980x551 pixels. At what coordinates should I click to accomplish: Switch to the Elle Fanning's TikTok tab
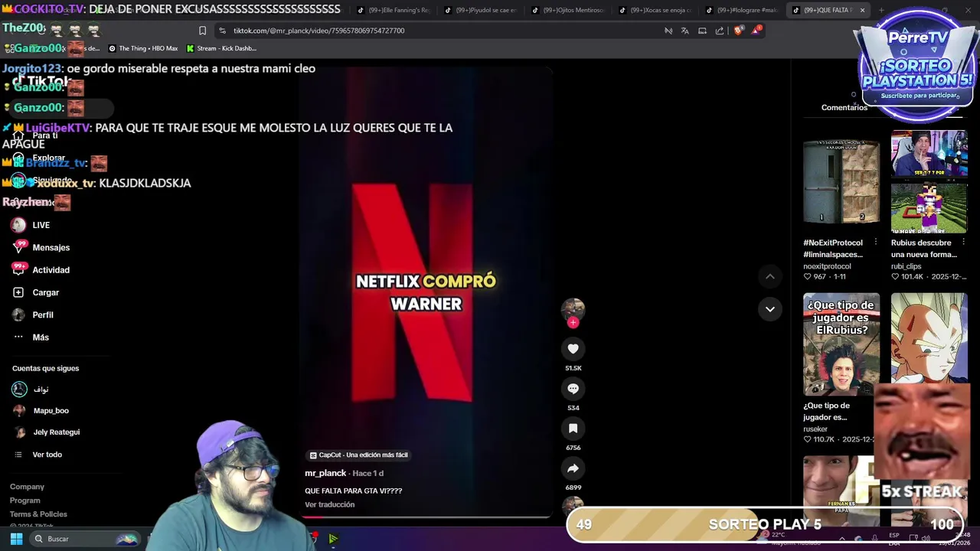pyautogui.click(x=394, y=10)
